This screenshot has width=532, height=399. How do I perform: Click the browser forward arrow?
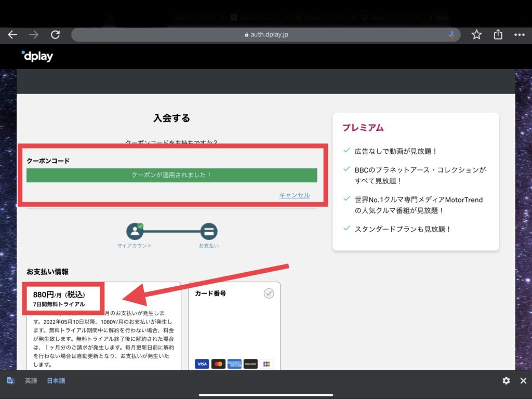coord(34,35)
